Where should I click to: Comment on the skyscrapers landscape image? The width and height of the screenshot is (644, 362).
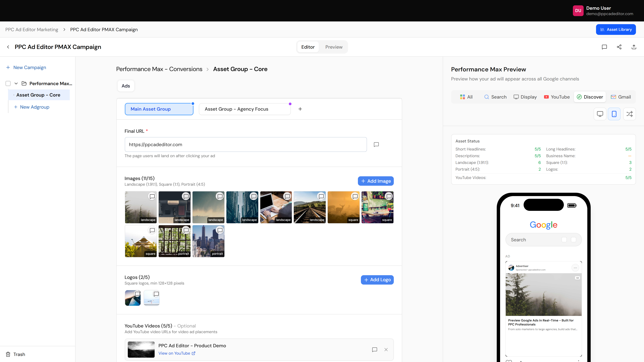(254, 196)
